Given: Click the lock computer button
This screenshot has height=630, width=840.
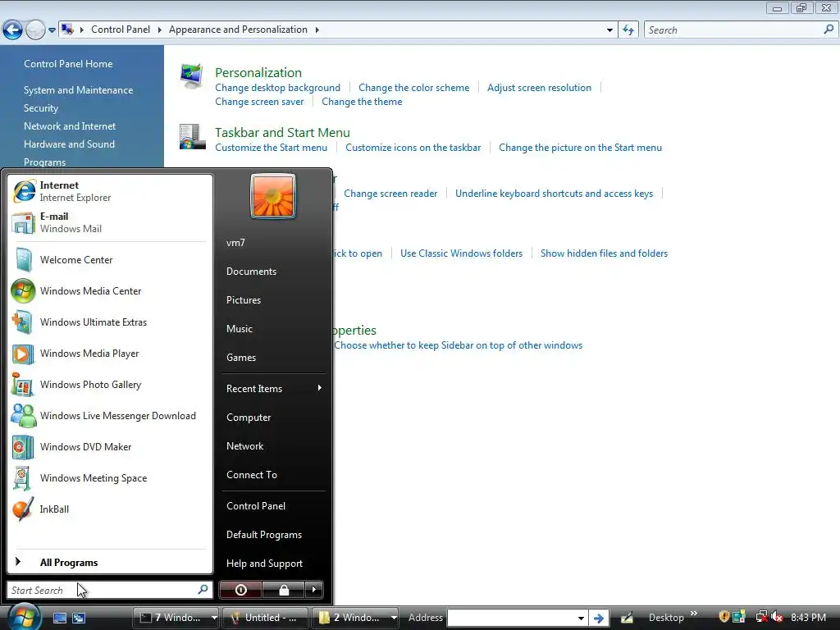Looking at the screenshot, I should (283, 590).
